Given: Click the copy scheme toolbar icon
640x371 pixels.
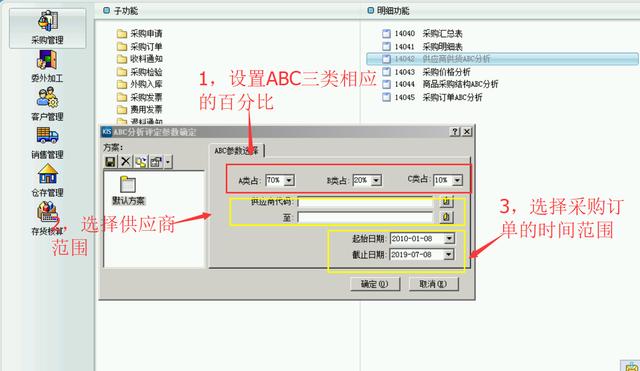Looking at the screenshot, I should [x=141, y=162].
